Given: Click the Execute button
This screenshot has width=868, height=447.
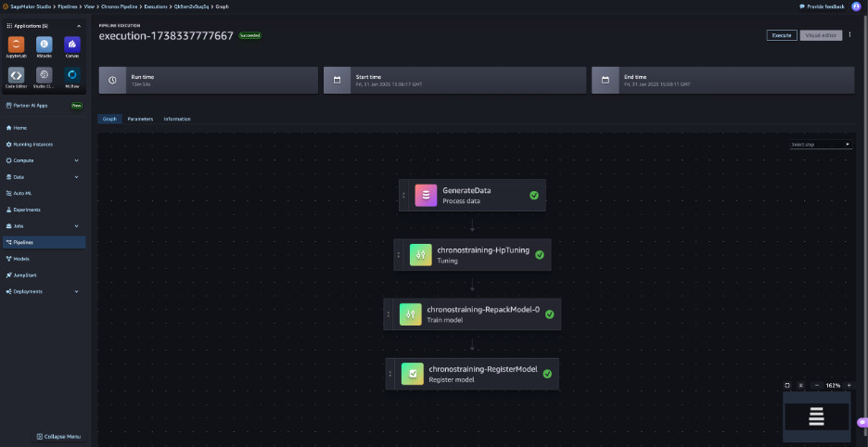Looking at the screenshot, I should (x=781, y=35).
